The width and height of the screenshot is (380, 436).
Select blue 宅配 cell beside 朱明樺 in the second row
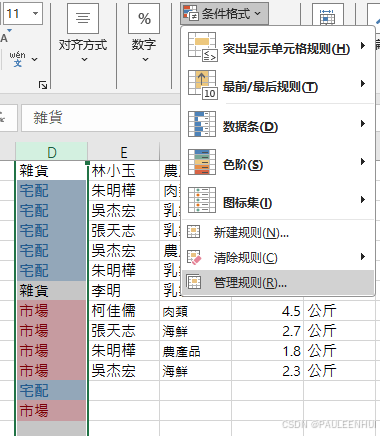51,190
